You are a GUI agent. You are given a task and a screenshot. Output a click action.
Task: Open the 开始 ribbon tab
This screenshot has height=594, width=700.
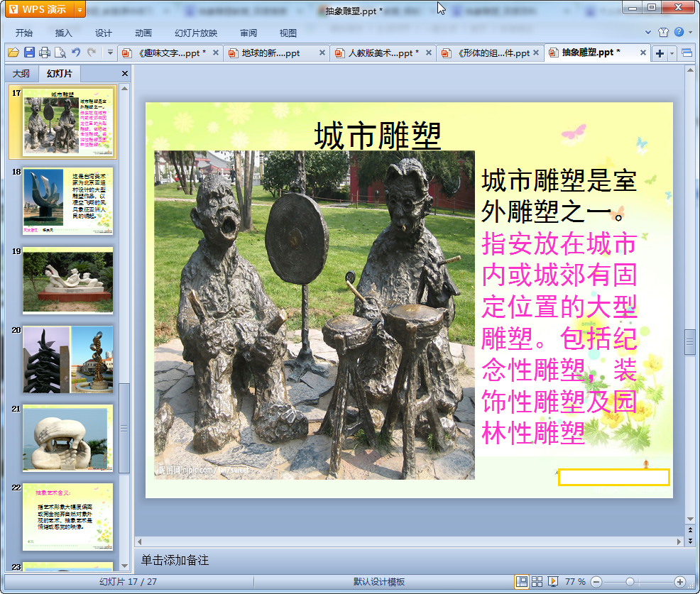tap(23, 33)
